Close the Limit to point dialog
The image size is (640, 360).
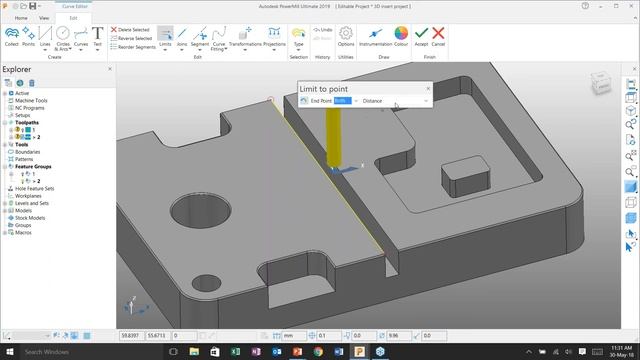[428, 89]
